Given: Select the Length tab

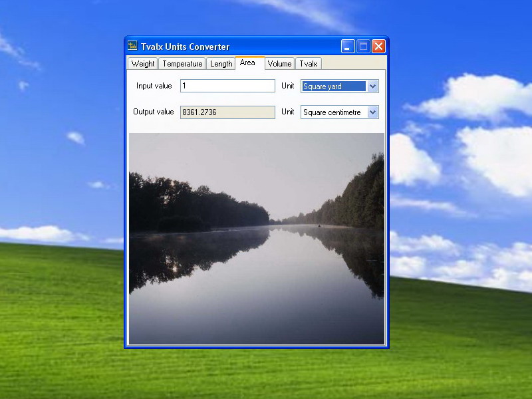Looking at the screenshot, I should click(221, 64).
